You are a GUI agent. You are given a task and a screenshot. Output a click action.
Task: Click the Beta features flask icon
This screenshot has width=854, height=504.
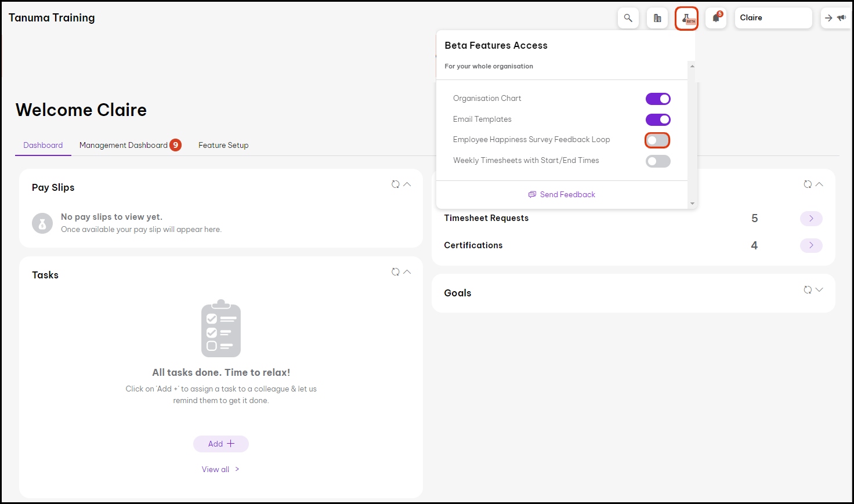686,19
